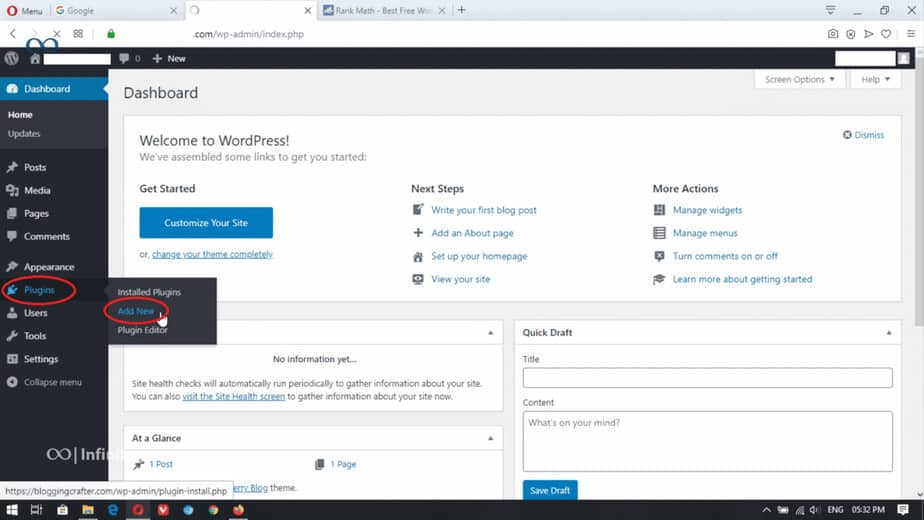This screenshot has width=924, height=520.
Task: Collapse the Quick Draft widget
Action: tap(889, 333)
